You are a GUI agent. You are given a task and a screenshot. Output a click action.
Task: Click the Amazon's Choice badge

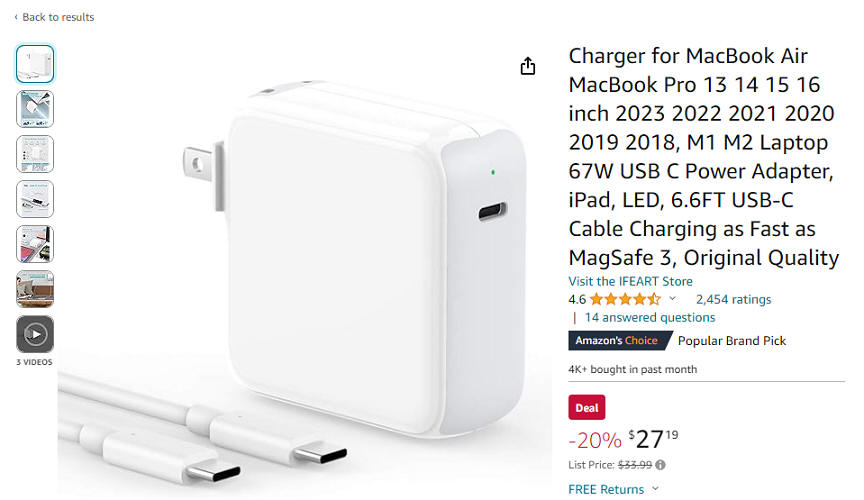(x=617, y=341)
